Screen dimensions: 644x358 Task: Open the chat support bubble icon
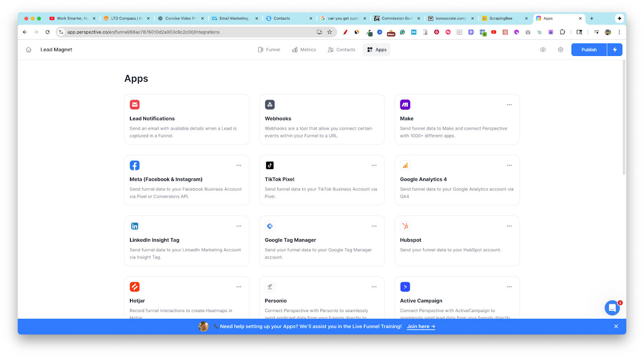click(612, 308)
